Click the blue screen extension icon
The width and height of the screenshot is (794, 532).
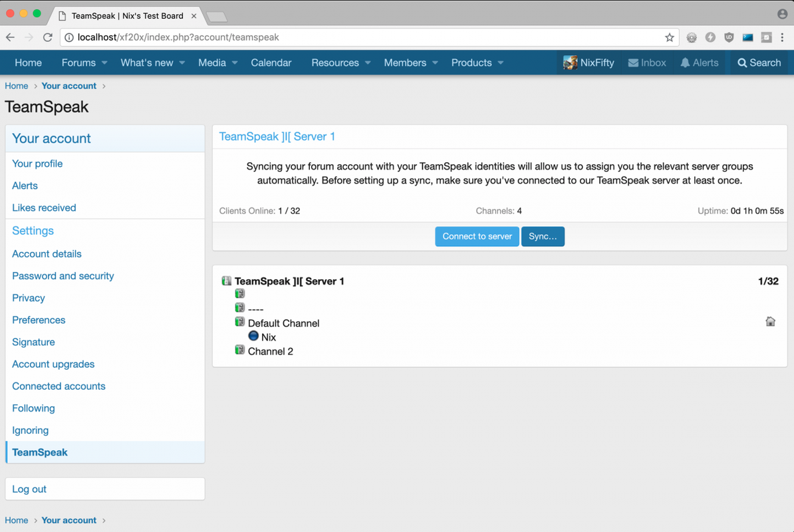coord(748,37)
